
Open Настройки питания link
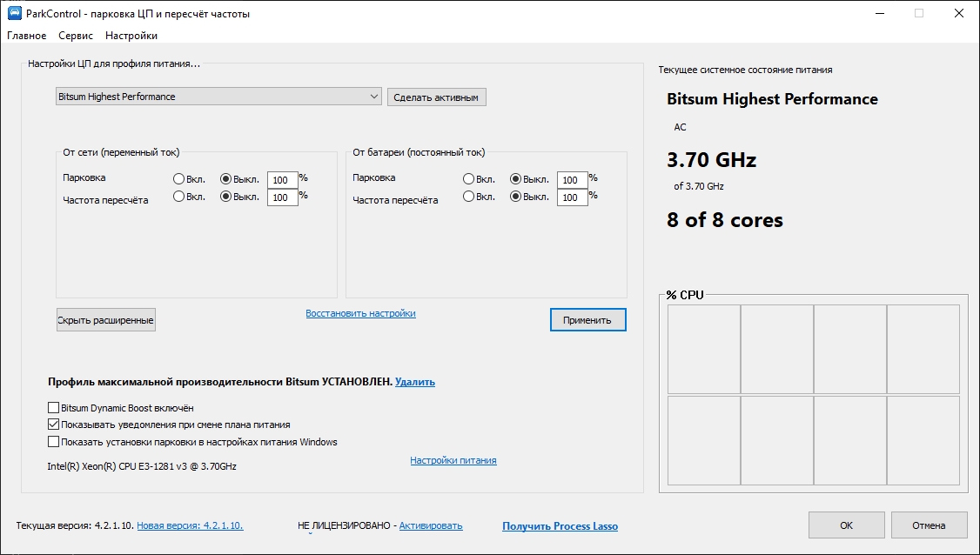click(453, 461)
